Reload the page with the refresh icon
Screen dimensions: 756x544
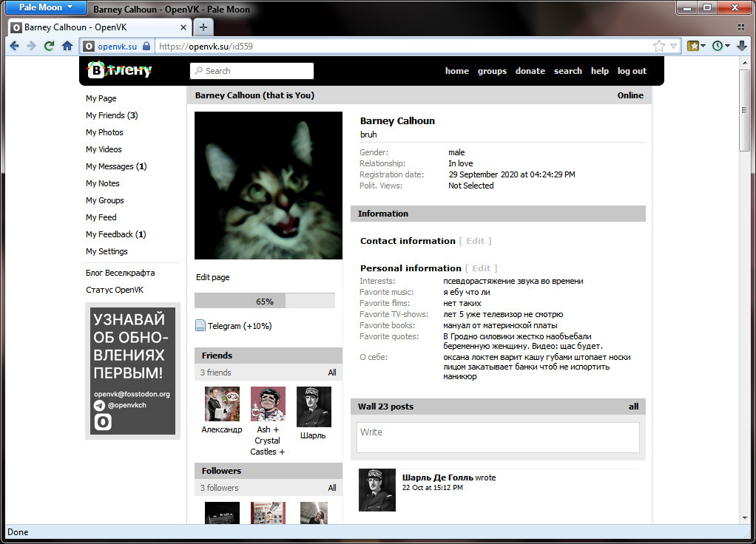tap(50, 46)
